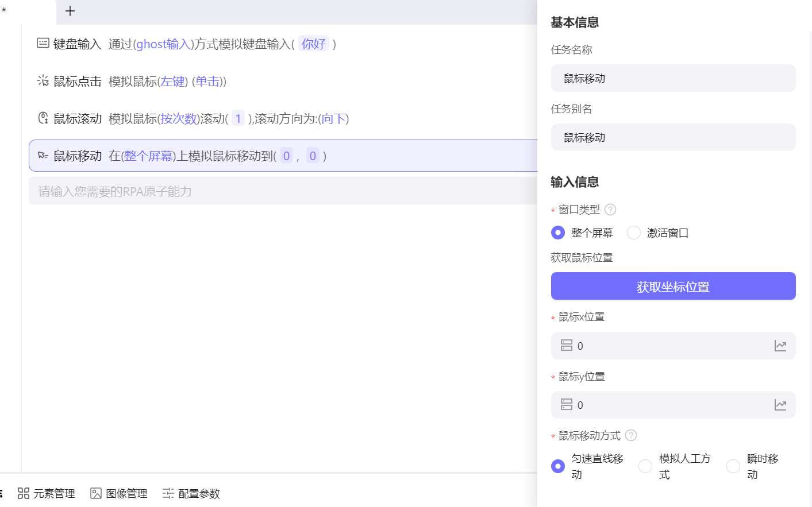Viewport: 812px width, 507px height.
Task: Click the task alias input field
Action: click(x=673, y=137)
